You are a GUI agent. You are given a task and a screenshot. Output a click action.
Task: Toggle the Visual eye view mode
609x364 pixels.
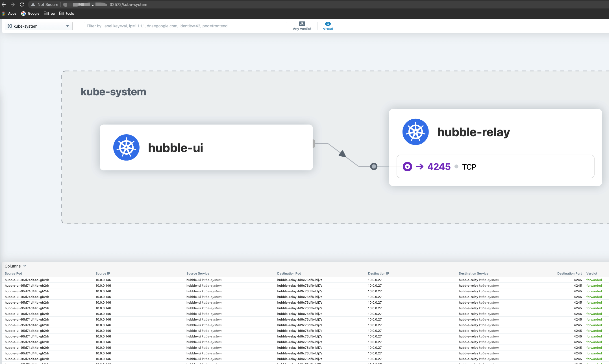328,26
